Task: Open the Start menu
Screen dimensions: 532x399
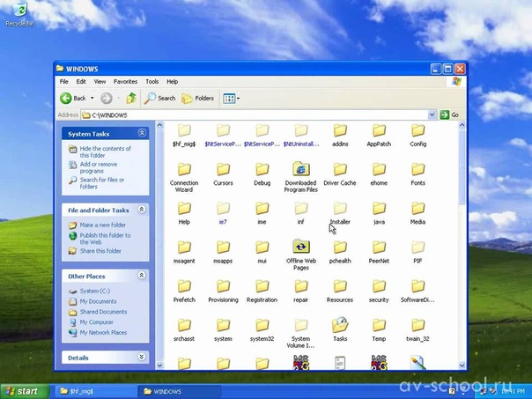Action: pyautogui.click(x=24, y=391)
